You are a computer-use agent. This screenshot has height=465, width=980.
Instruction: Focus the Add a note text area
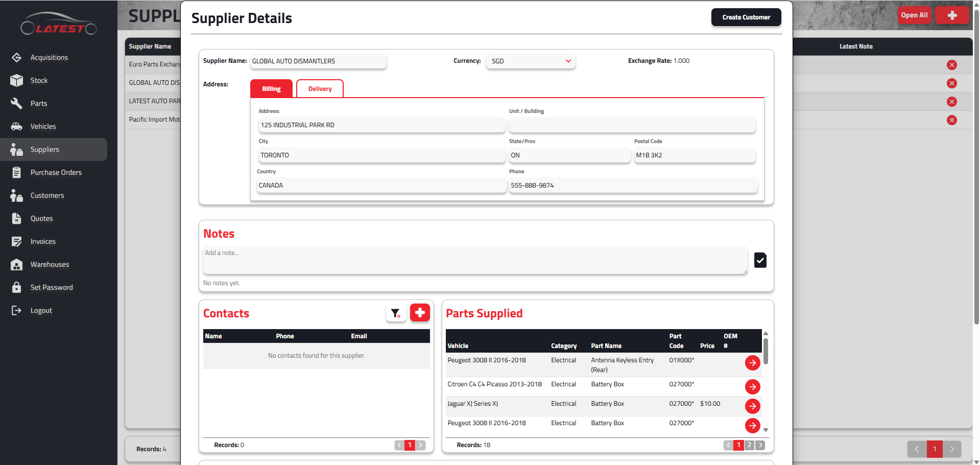tap(475, 260)
